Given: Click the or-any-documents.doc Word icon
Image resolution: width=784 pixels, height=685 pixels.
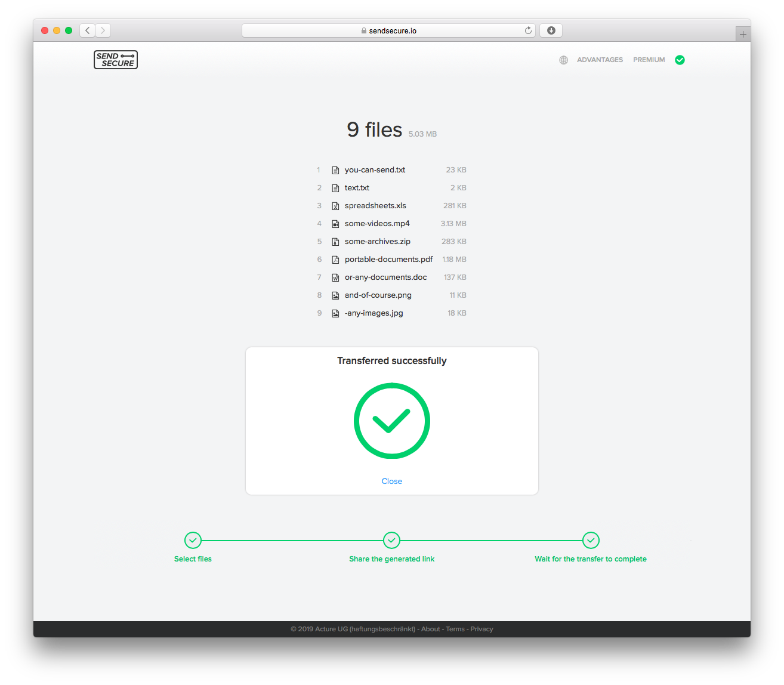Looking at the screenshot, I should click(335, 277).
